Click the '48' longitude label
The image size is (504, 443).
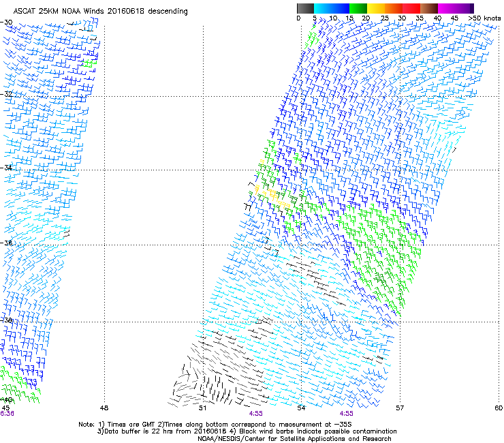104,408
